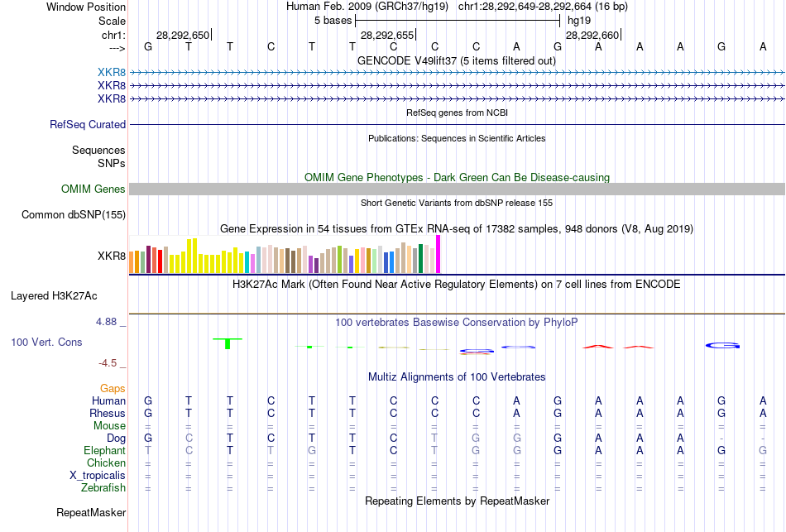
Task: Click the GENCODE V49lift37 track title
Action: tap(456, 60)
